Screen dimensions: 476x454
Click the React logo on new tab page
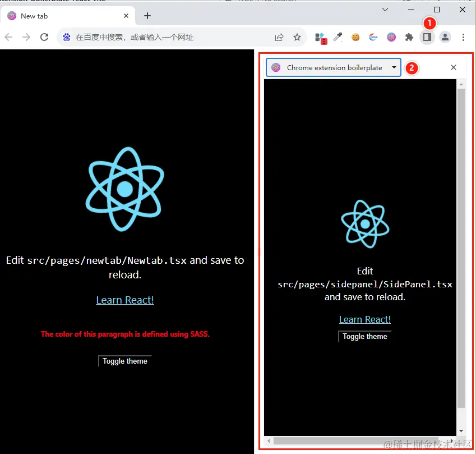click(x=124, y=189)
